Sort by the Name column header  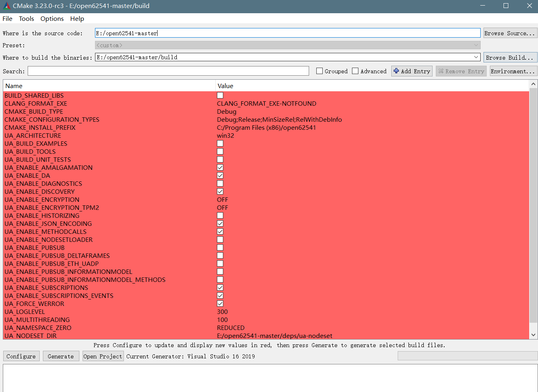tap(109, 86)
